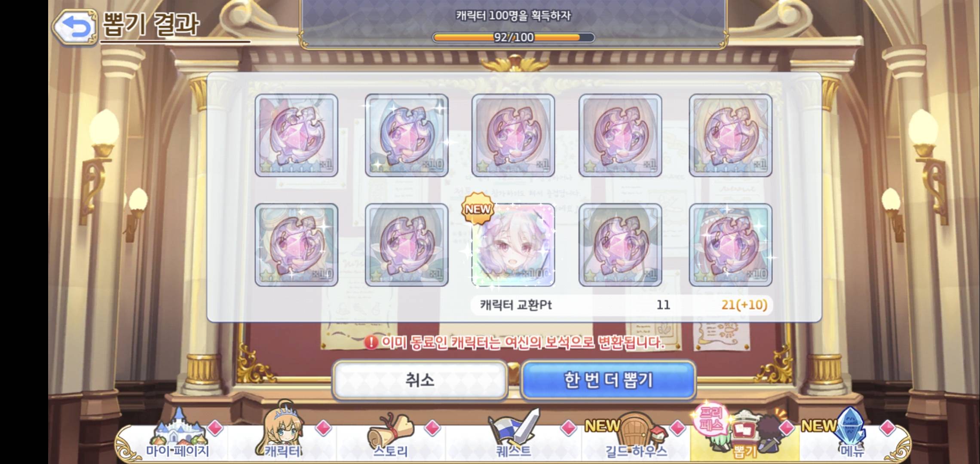This screenshot has height=464, width=980.
Task: Tap the 캐릭터 100명을 획득하자 mission banner
Action: tap(514, 24)
